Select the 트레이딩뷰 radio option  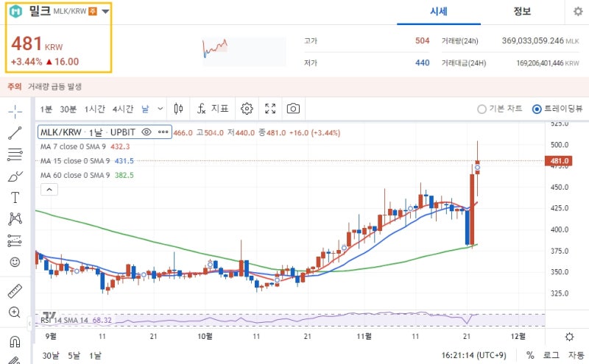(x=557, y=109)
